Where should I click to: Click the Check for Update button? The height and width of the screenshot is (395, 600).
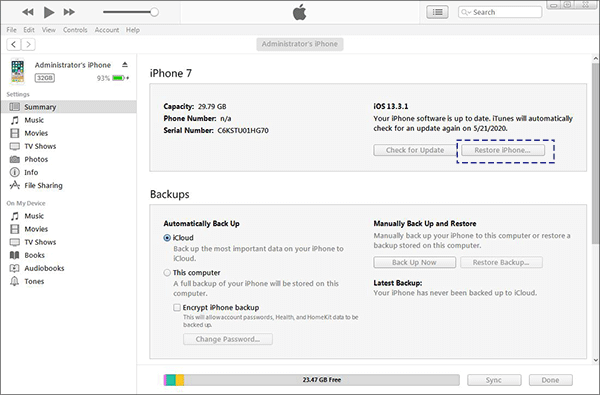point(415,150)
